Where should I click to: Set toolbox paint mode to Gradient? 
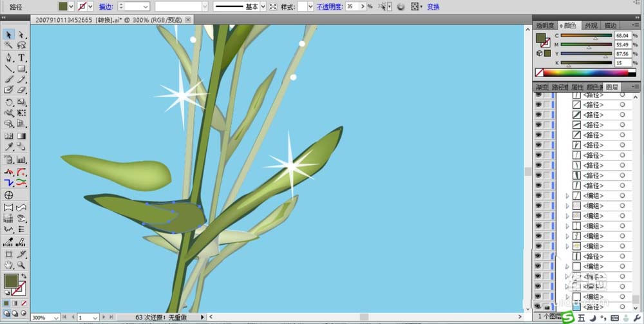[15, 303]
